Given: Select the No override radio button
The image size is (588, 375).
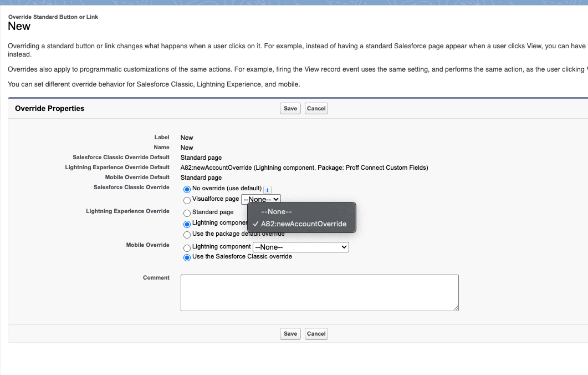Looking at the screenshot, I should [x=187, y=189].
